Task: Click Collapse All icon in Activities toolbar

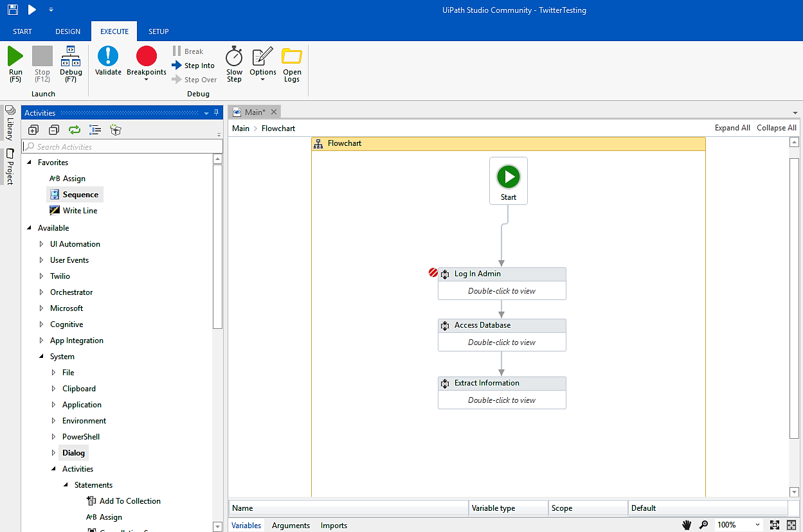Action: (x=54, y=130)
